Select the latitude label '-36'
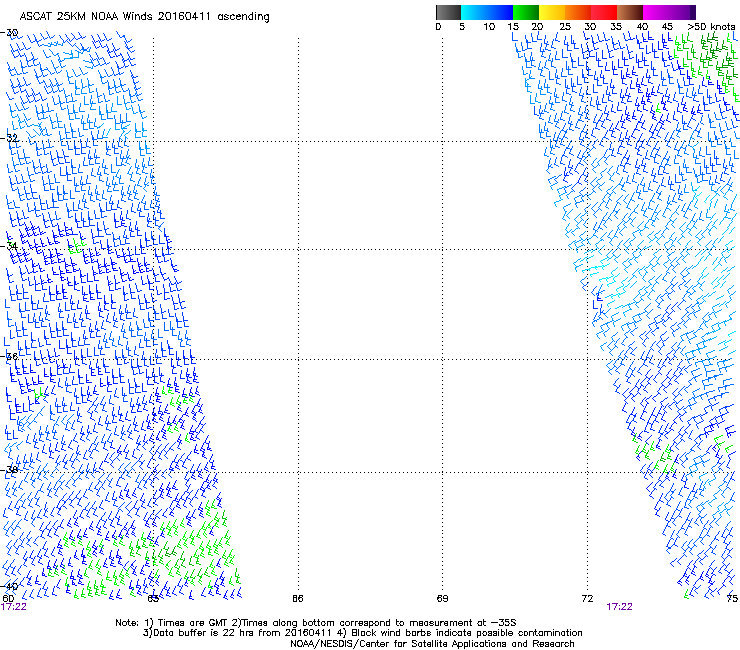 9,356
